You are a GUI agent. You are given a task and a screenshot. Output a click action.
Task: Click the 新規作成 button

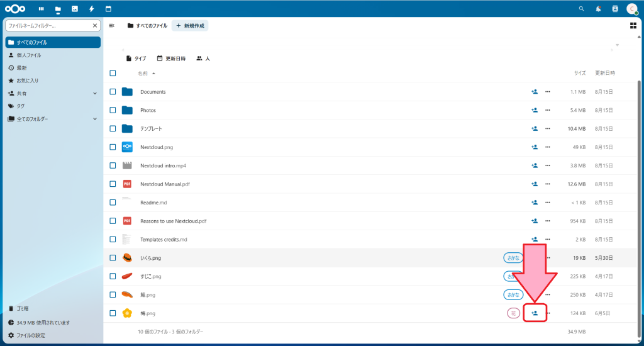pyautogui.click(x=190, y=26)
